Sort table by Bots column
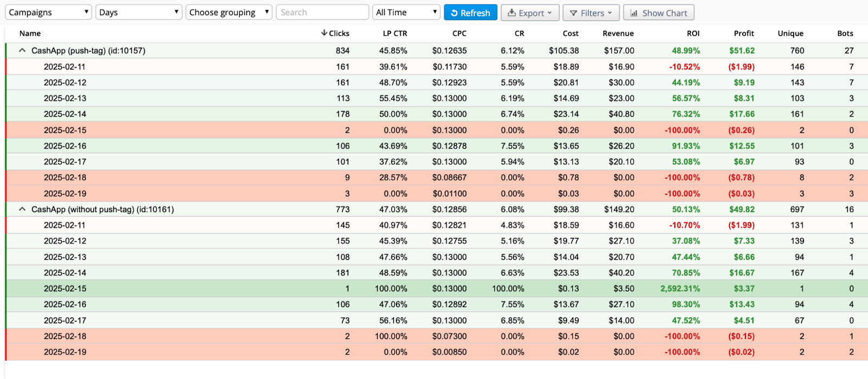 (845, 33)
